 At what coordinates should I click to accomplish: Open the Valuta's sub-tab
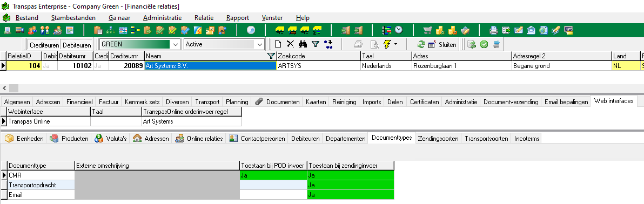(x=110, y=139)
